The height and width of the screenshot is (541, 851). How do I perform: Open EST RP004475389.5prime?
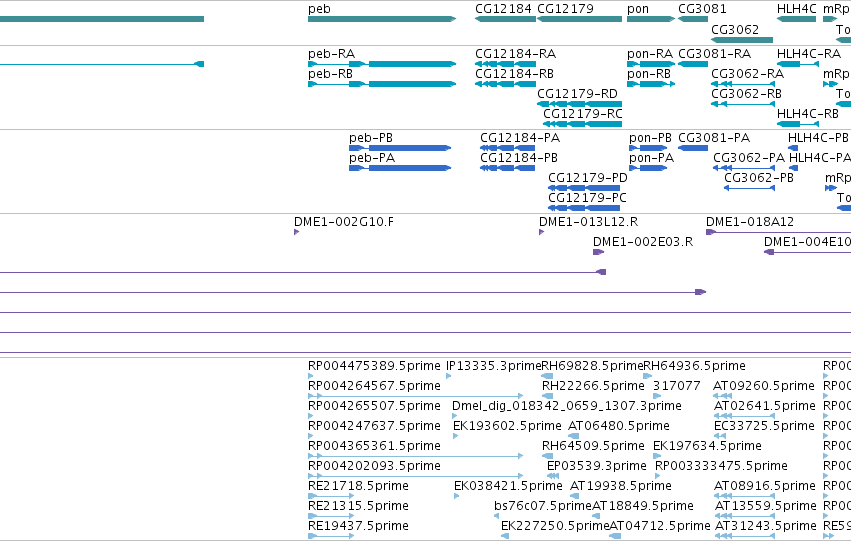(x=374, y=366)
